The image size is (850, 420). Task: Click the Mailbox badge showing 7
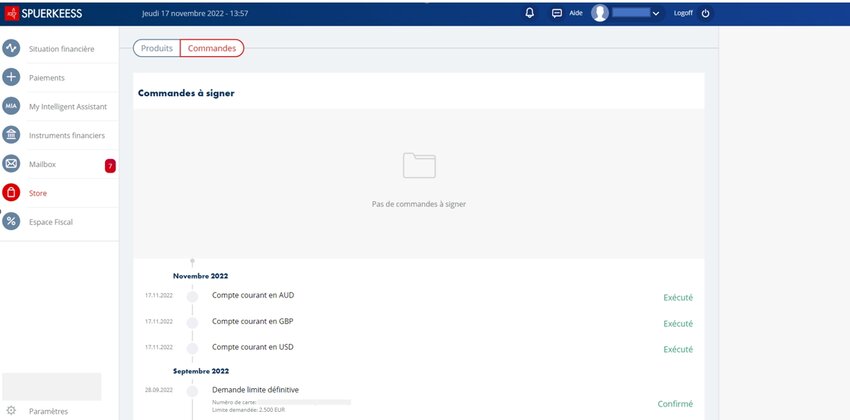(x=110, y=166)
